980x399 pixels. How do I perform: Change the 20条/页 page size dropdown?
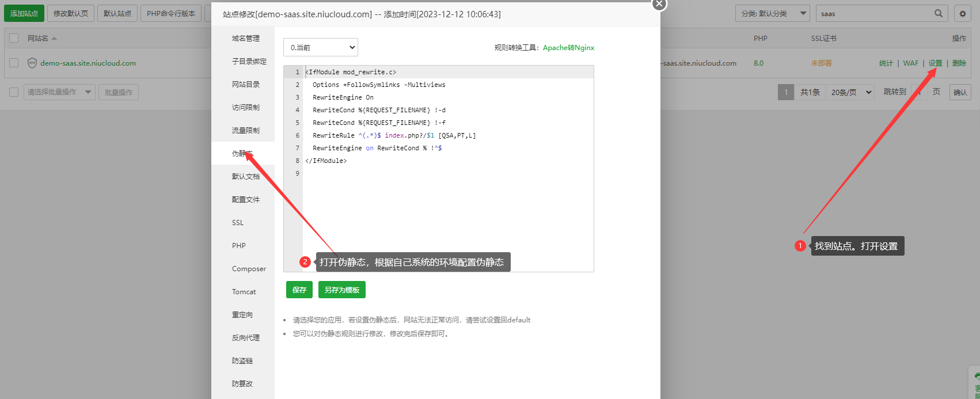852,92
